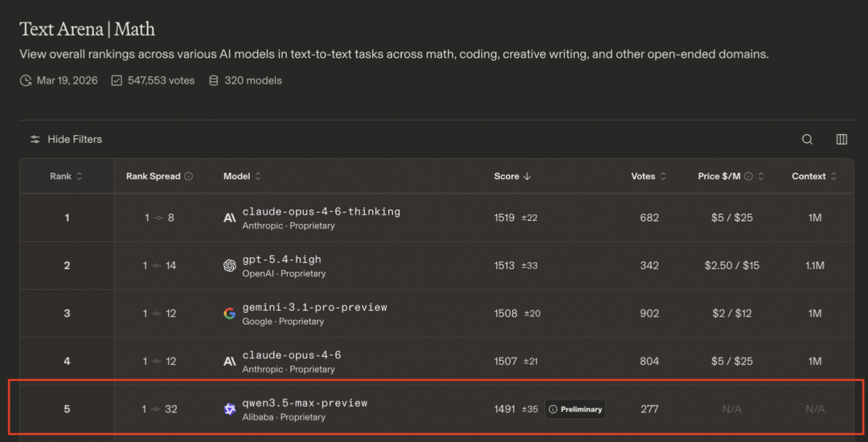Click the Anthropic logo beside claude-opus-4-6
Image resolution: width=868 pixels, height=442 pixels.
[x=230, y=362]
